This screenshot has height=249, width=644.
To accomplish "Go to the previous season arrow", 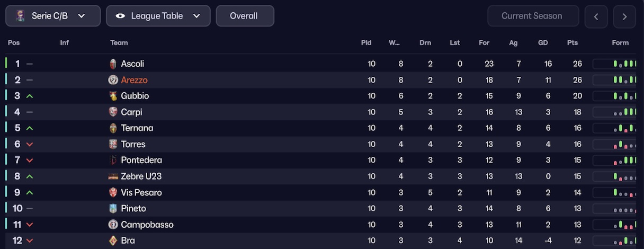I will (x=596, y=16).
